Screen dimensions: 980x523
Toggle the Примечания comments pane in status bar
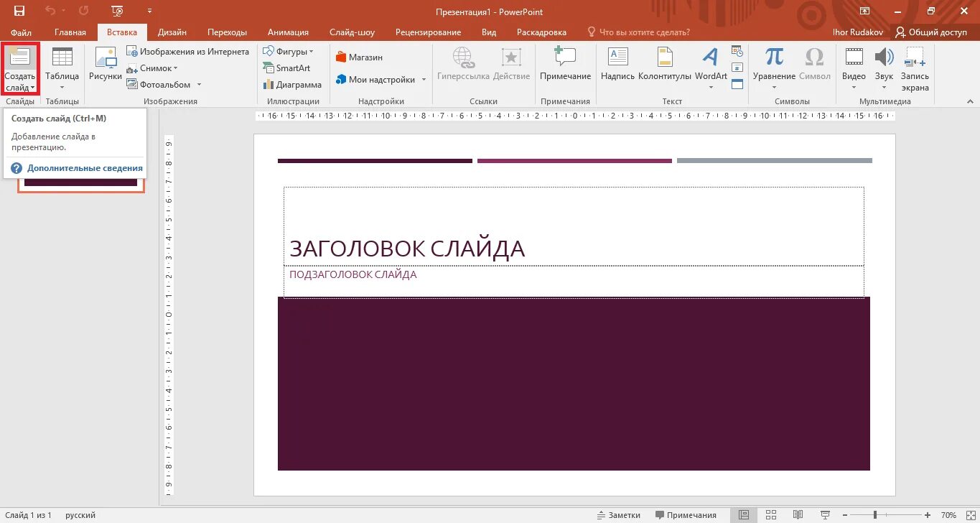tap(685, 515)
